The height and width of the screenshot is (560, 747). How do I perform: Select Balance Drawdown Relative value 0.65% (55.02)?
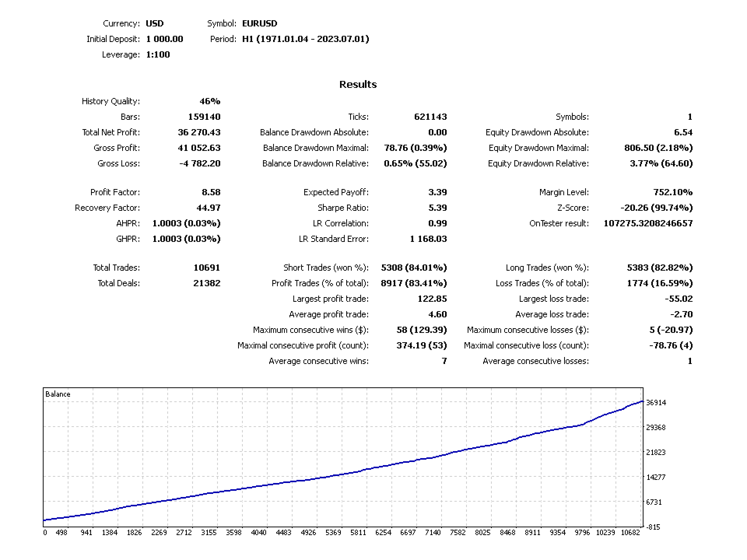point(416,163)
